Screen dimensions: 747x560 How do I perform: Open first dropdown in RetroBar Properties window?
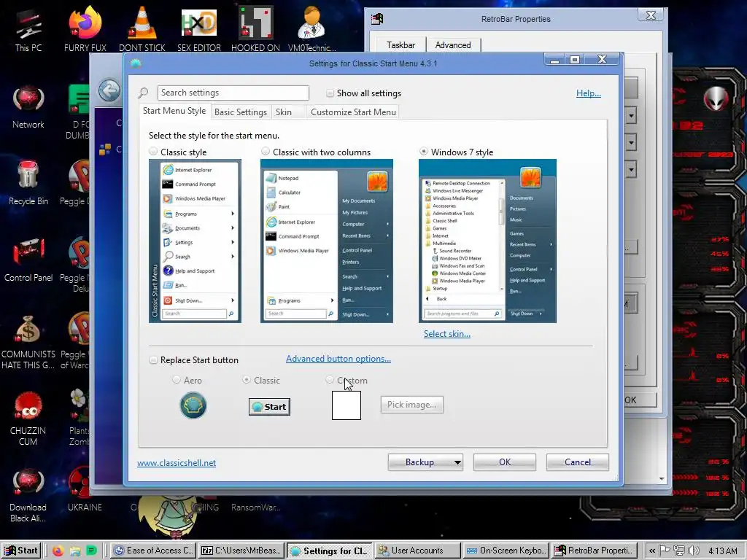pos(631,115)
